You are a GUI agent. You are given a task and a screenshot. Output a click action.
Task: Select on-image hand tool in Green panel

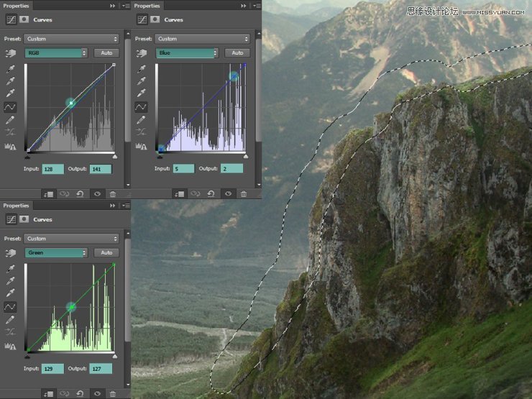pos(11,253)
